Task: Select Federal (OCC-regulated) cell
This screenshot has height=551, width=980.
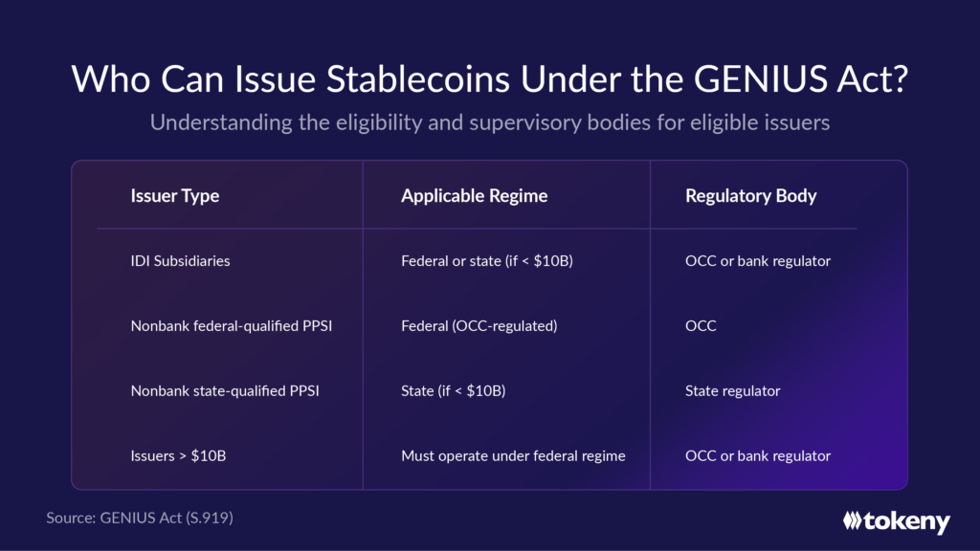Action: point(479,326)
